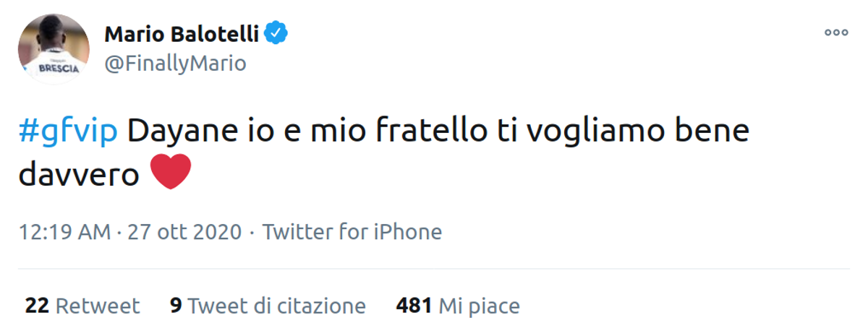Show the 481 Mi piace list
The image size is (868, 328).
(458, 306)
